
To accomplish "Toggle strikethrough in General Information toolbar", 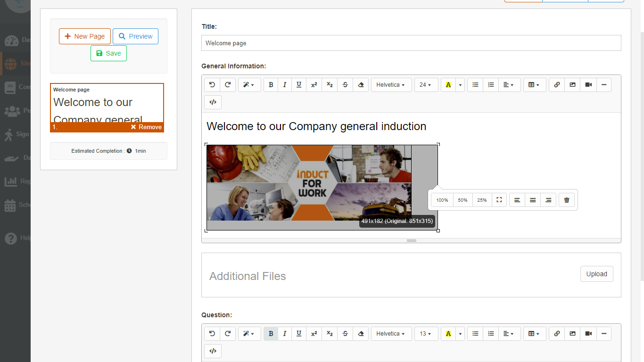I will [x=345, y=85].
